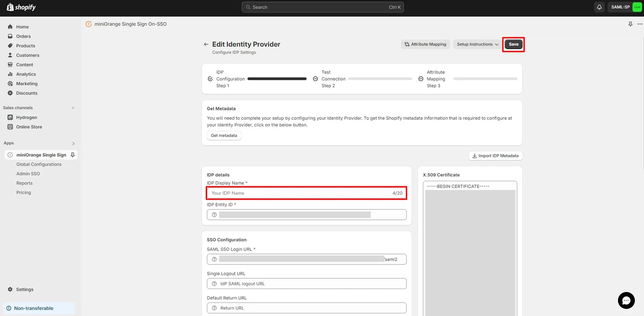
Task: Click inside the IDP Display Name field
Action: pyautogui.click(x=297, y=193)
